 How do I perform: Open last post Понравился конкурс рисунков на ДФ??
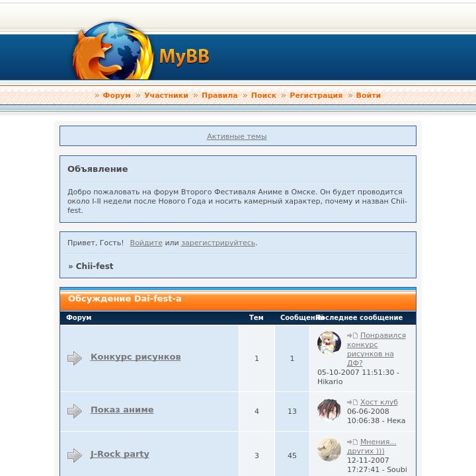point(376,349)
